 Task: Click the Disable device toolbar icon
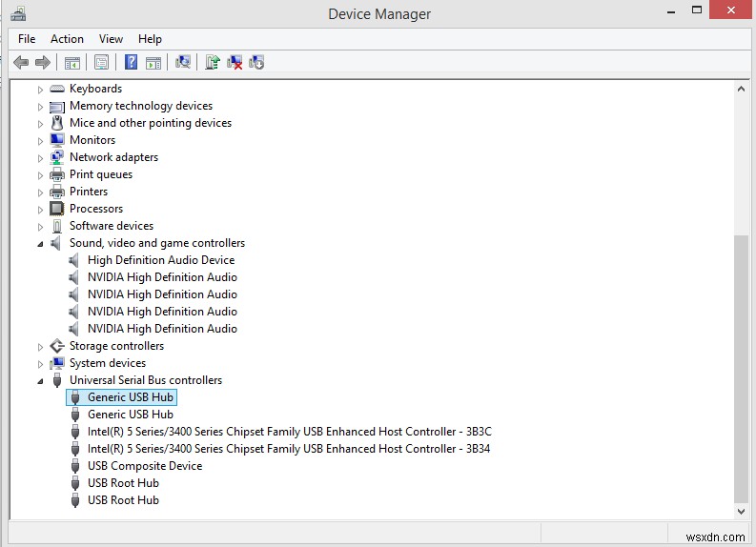(x=256, y=62)
